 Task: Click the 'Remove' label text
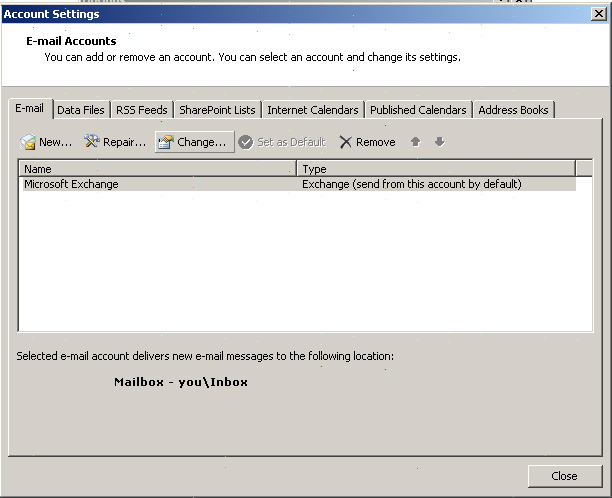(375, 142)
